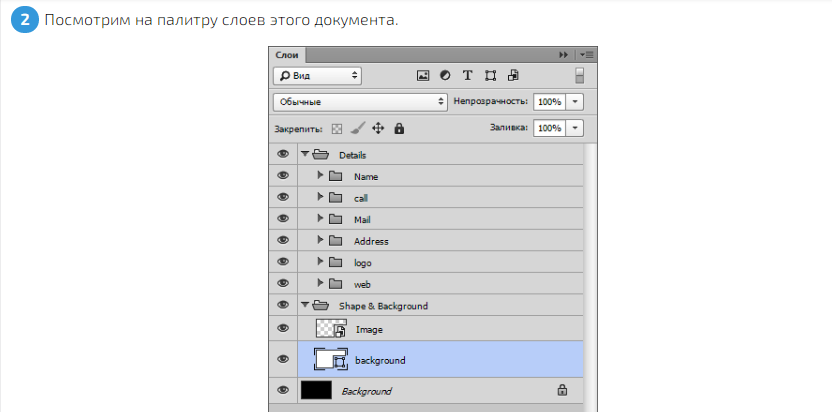Toggle the layer filtering switch
Image resolution: width=832 pixels, height=412 pixels.
pyautogui.click(x=579, y=76)
